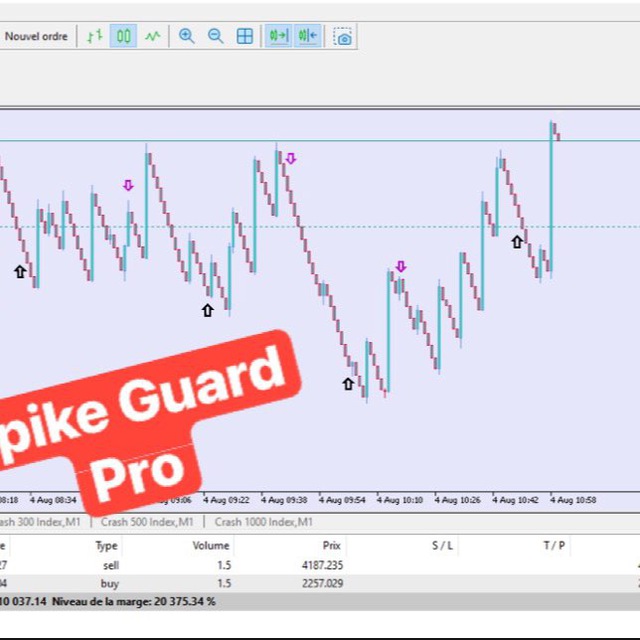Click Niveau de la marge 20 375.34 %
Screen dimensions: 640x640
[134, 602]
